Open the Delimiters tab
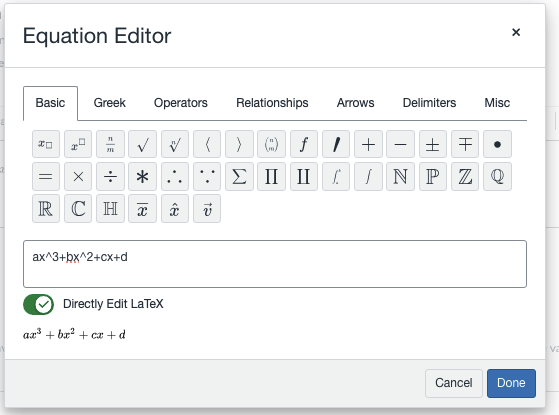The width and height of the screenshot is (559, 415). 429,103
